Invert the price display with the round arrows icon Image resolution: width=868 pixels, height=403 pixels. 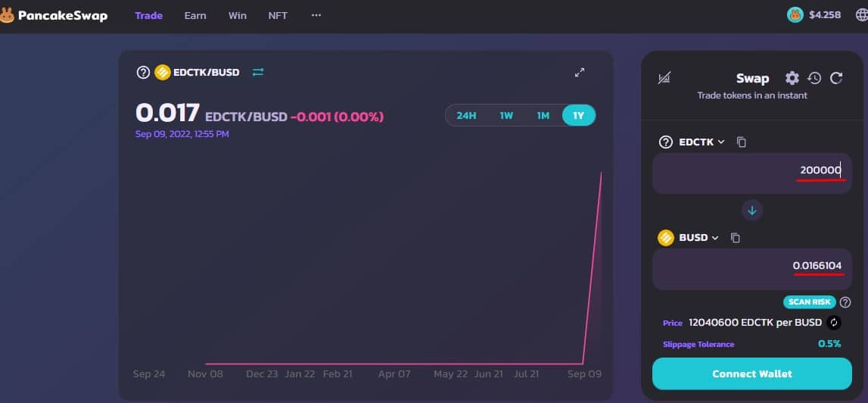834,323
